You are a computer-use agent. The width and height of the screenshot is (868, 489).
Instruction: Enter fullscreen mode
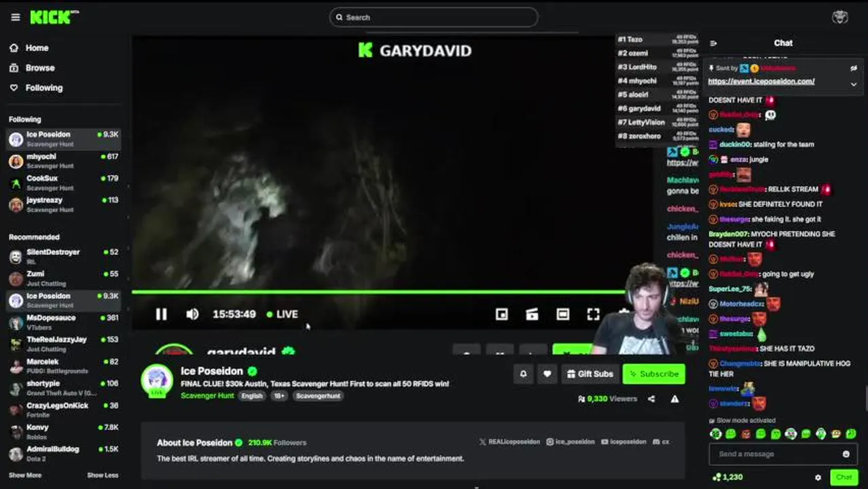593,314
